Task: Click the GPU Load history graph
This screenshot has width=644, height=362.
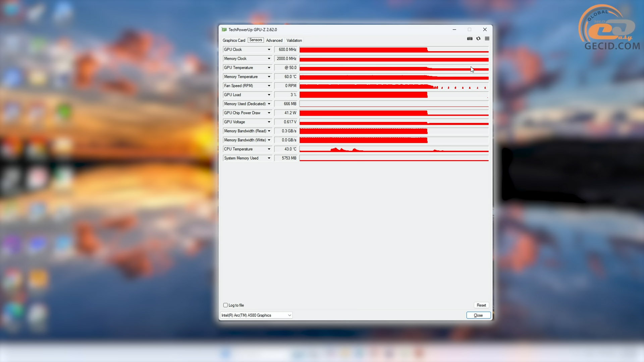Action: (x=394, y=95)
